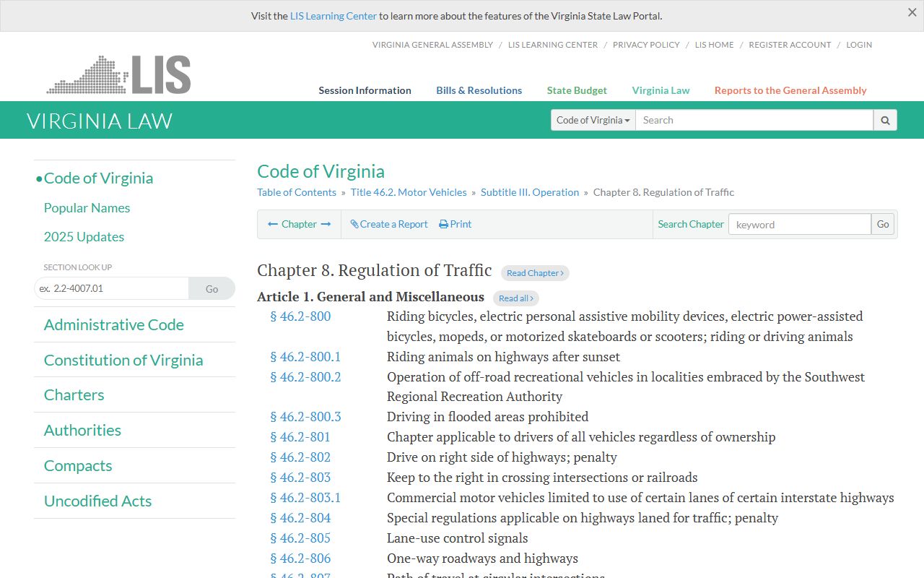924x578 pixels.
Task: Click the chapter keyword input
Action: [x=800, y=224]
